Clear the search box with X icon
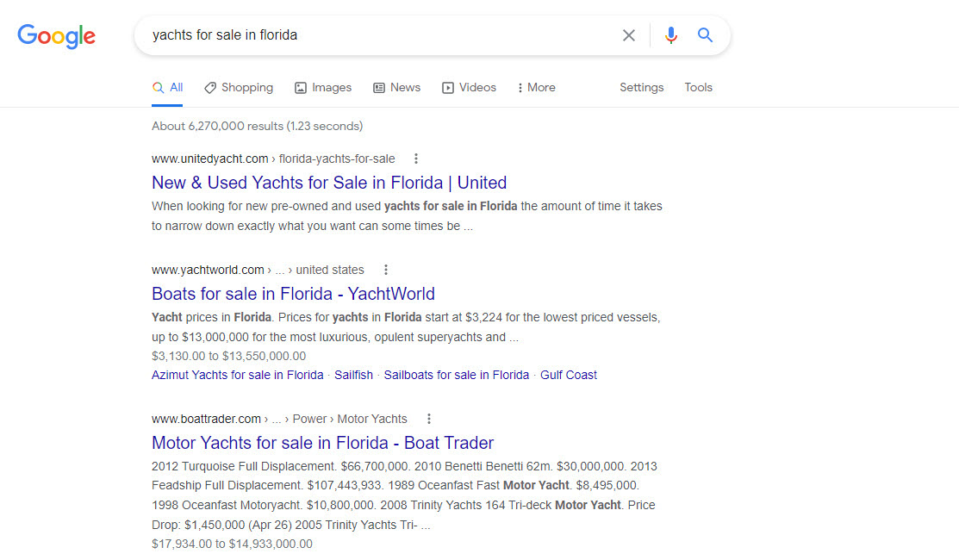Image resolution: width=959 pixels, height=560 pixels. [x=629, y=35]
